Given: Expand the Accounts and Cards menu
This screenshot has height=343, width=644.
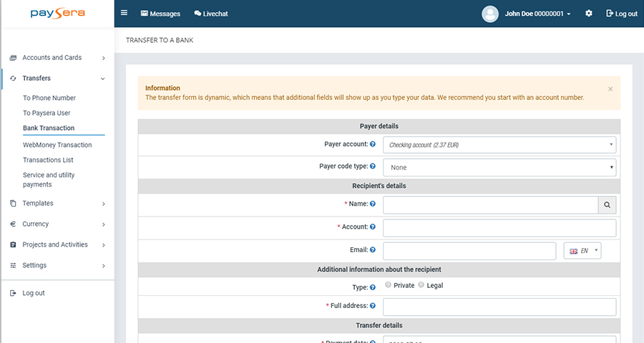Looking at the screenshot, I should [57, 58].
